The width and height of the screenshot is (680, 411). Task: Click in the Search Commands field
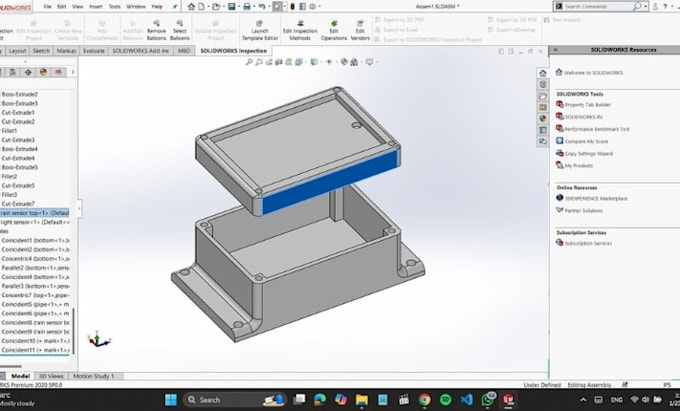[x=598, y=7]
